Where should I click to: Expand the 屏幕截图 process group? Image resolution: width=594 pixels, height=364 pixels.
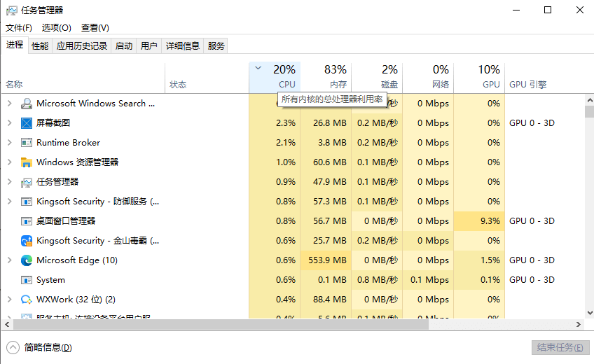pos(10,123)
